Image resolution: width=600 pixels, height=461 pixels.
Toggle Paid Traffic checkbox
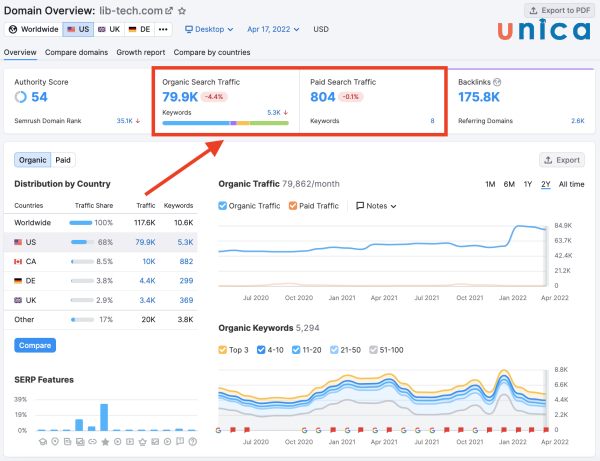[293, 206]
